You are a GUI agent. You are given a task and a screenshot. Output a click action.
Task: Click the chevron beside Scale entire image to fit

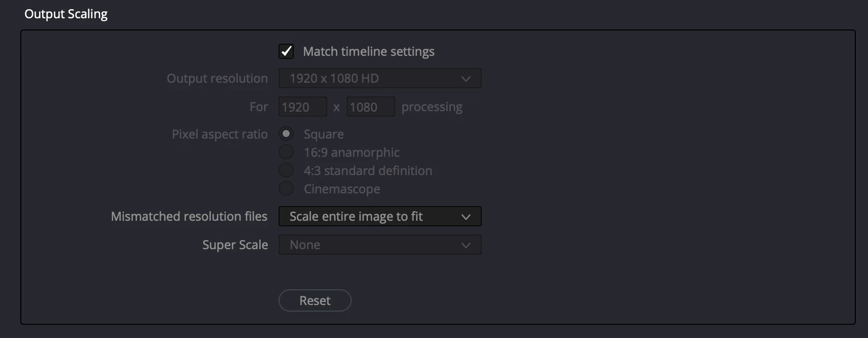point(466,217)
